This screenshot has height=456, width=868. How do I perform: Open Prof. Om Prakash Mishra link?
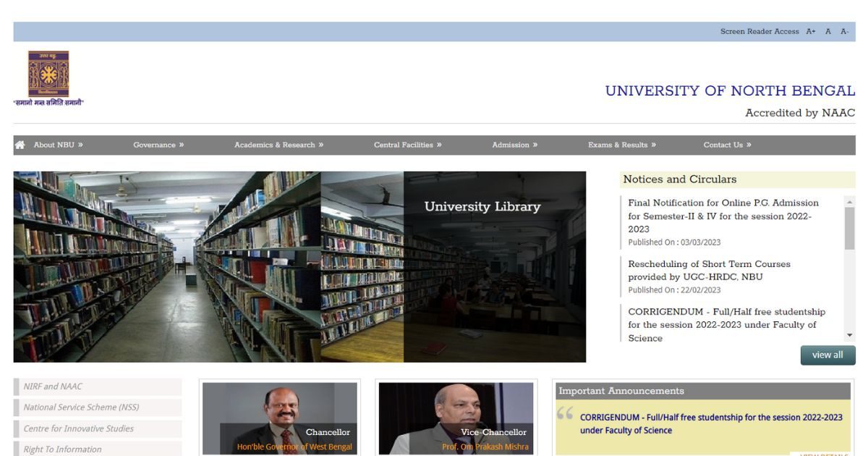pos(485,447)
